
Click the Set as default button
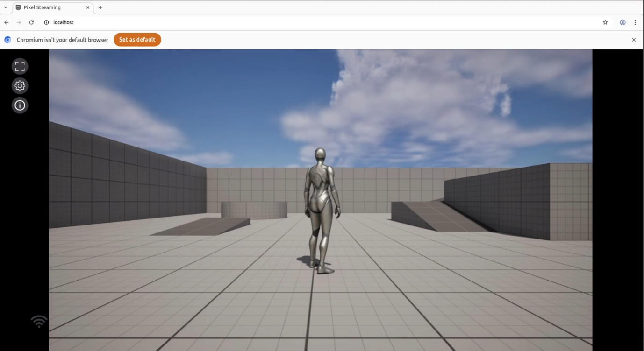point(137,40)
